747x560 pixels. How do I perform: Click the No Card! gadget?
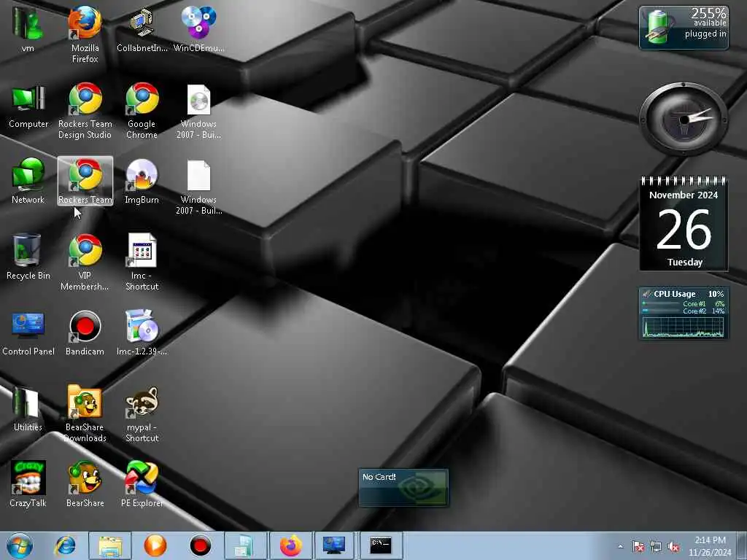403,488
